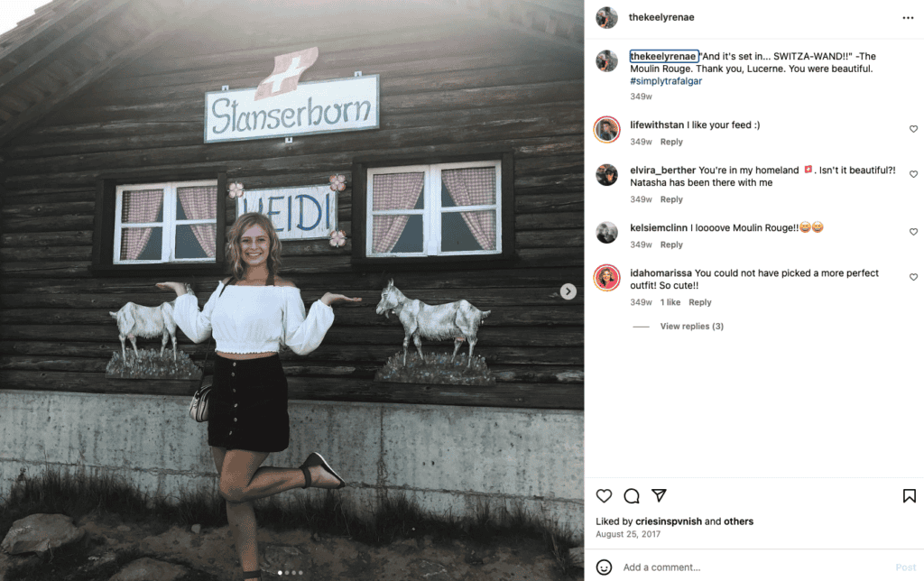This screenshot has width=924, height=581.
Task: Open thekeelyrenae profile from header
Action: click(661, 17)
